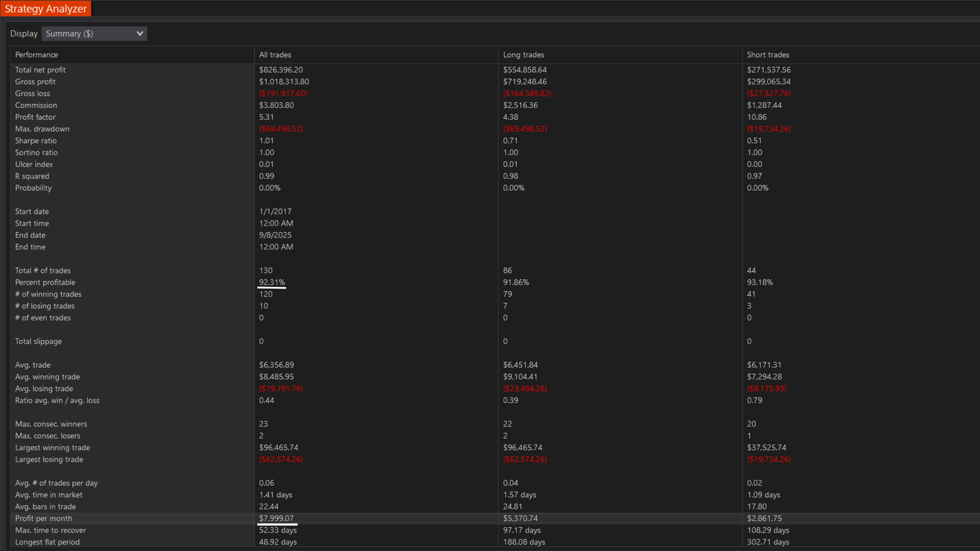This screenshot has width=980, height=551.
Task: Click the Short trades net profit $271,537.56
Action: 768,70
